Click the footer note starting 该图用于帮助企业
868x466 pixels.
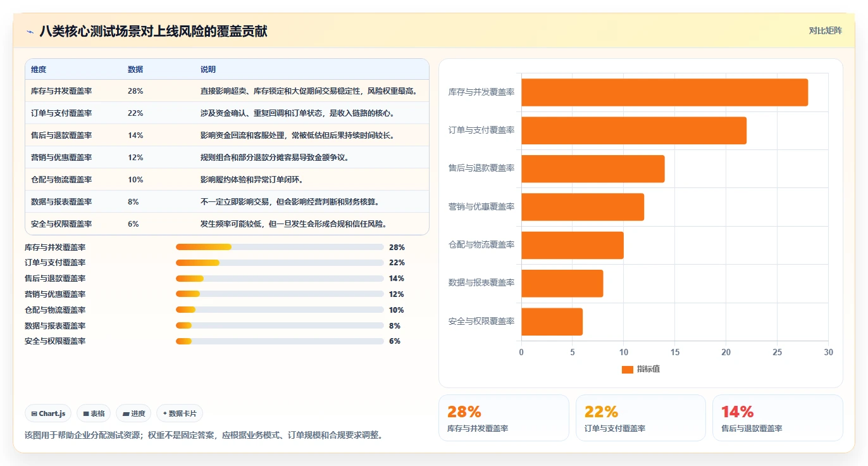(x=204, y=436)
